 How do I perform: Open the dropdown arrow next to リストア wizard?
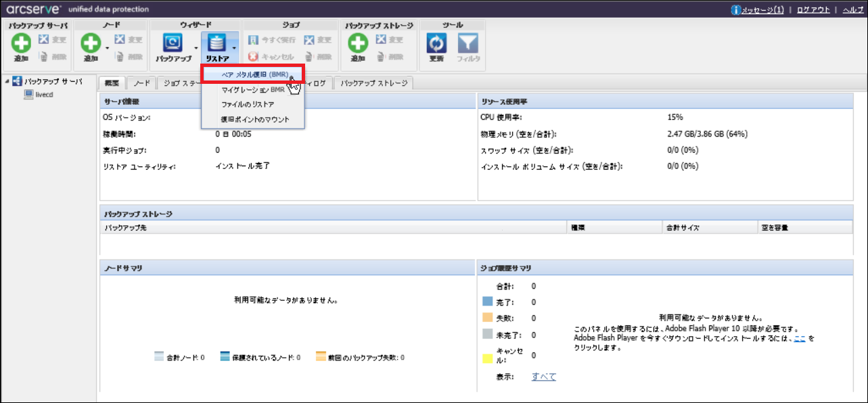coord(234,48)
